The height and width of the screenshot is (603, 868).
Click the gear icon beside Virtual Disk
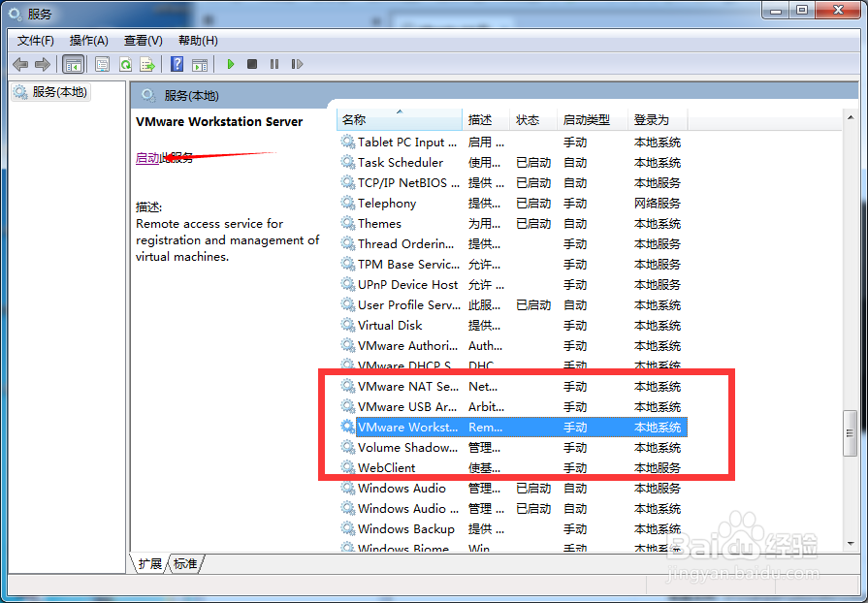coord(347,326)
